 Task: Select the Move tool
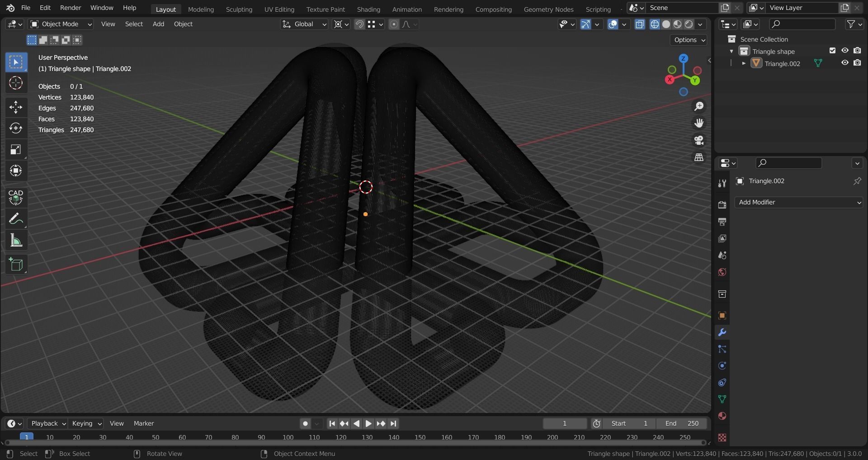click(x=16, y=107)
